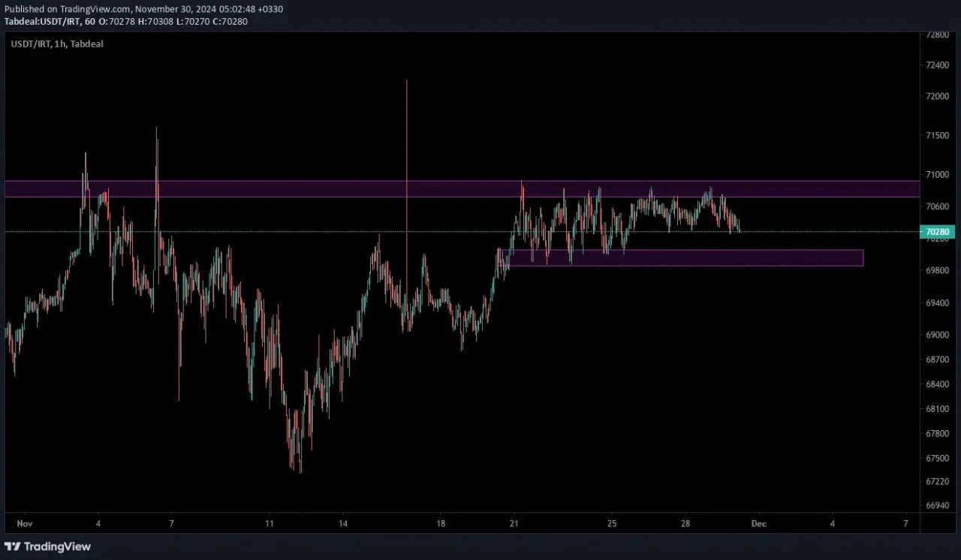Click the 28 date label on time axis
Viewport: 961px width, 560px height.
click(685, 524)
